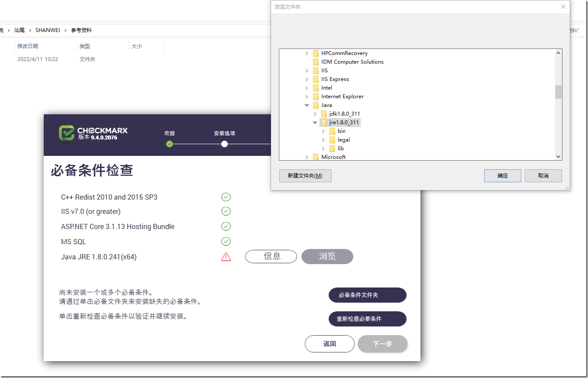Collapse the Java folder node

(x=307, y=105)
